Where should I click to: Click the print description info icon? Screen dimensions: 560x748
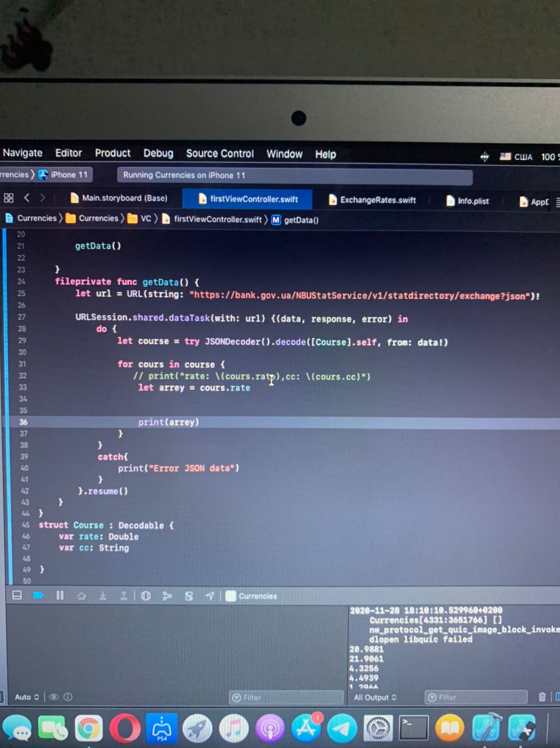coord(68,697)
